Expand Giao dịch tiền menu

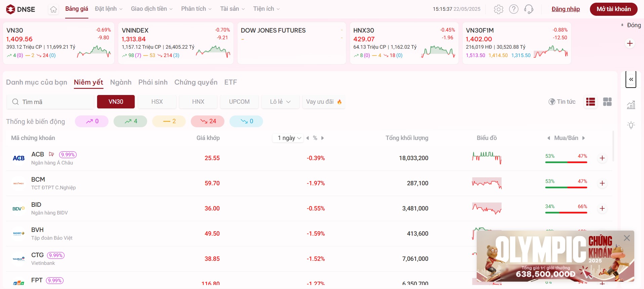pyautogui.click(x=152, y=9)
